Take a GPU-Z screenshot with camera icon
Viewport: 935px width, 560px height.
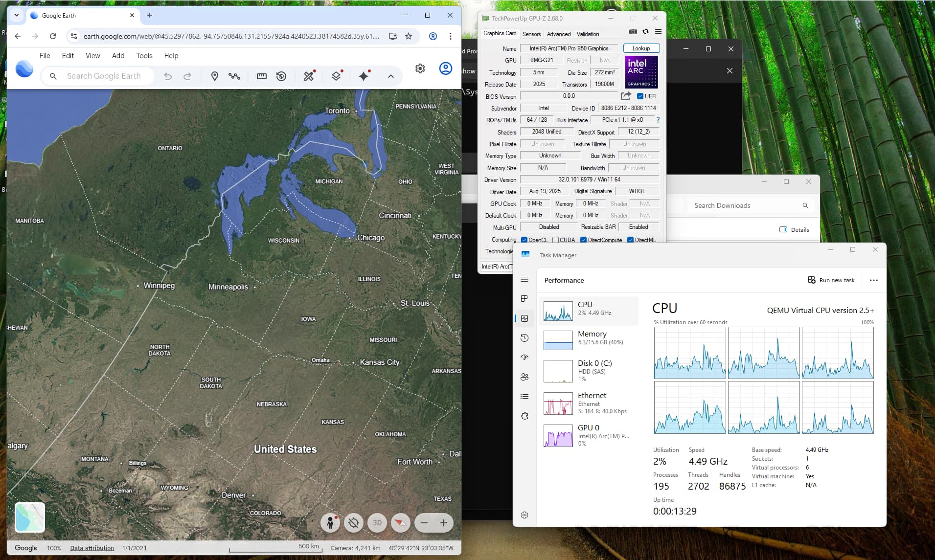tap(633, 32)
